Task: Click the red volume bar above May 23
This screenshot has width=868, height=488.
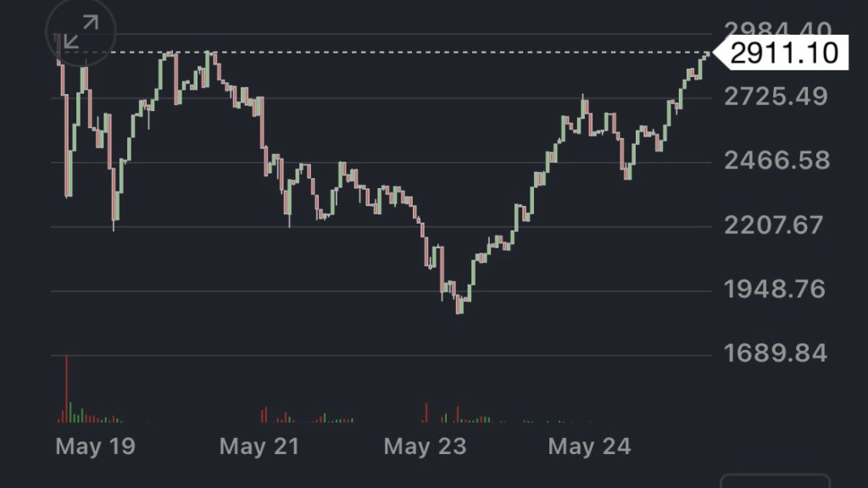Action: 425,413
